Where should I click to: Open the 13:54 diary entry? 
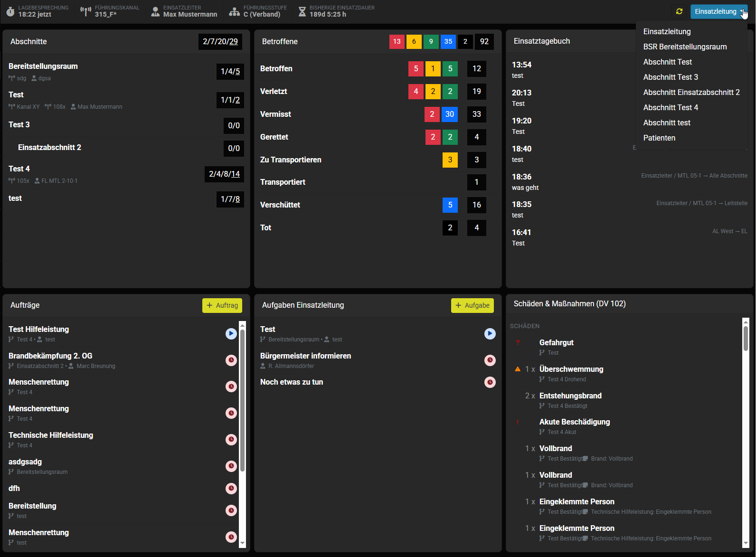[630, 70]
